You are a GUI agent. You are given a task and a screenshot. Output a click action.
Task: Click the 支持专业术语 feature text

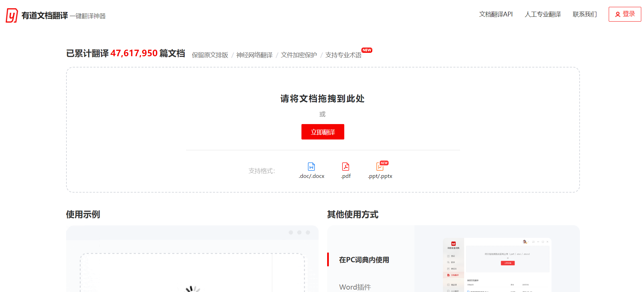pyautogui.click(x=343, y=55)
